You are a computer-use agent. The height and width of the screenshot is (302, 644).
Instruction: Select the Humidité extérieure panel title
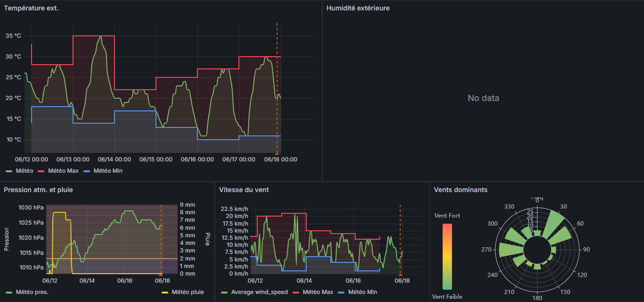tap(358, 8)
